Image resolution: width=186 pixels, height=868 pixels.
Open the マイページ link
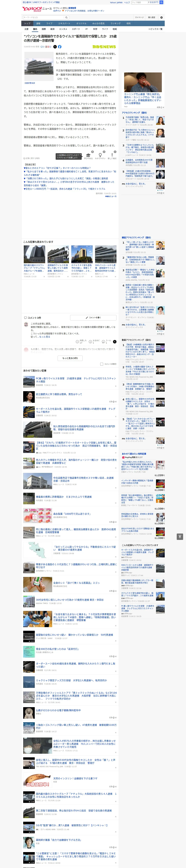tap(139, 17)
